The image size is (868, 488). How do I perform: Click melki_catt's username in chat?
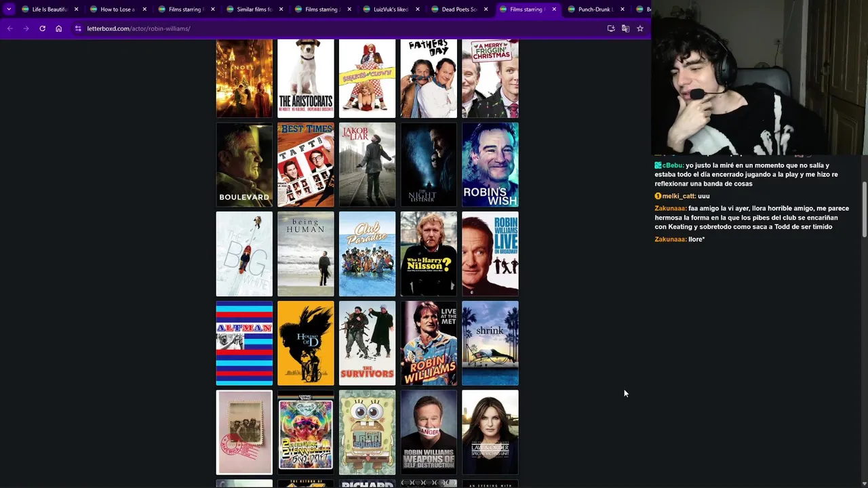[678, 196]
